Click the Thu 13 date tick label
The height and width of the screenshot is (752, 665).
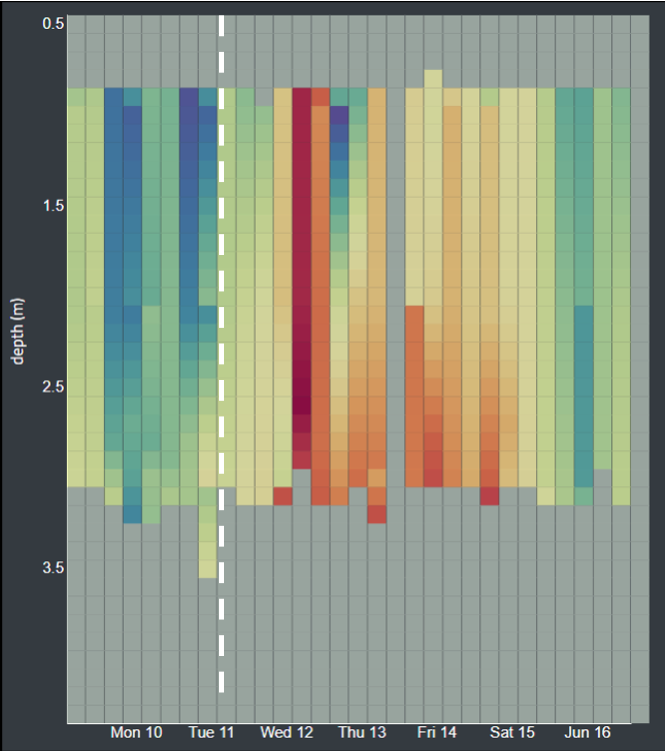[362, 733]
